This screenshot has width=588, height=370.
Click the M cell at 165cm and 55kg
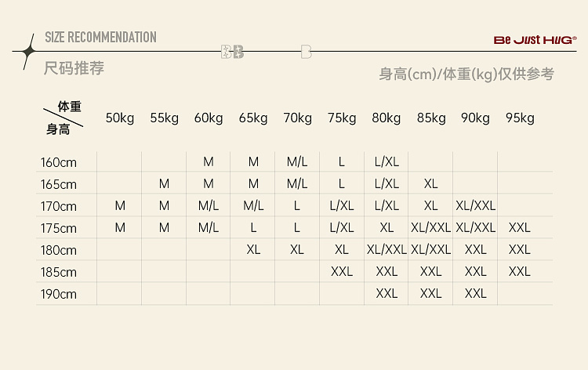[164, 184]
